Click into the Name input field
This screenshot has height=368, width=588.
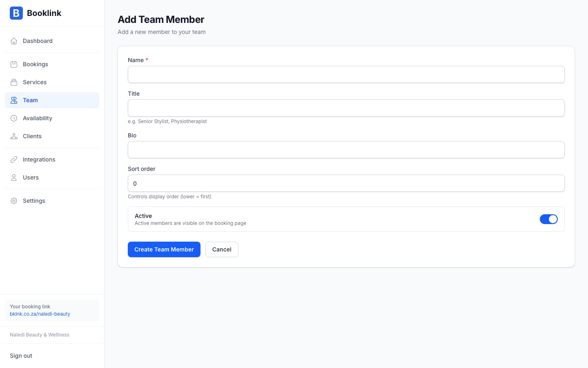[346, 74]
